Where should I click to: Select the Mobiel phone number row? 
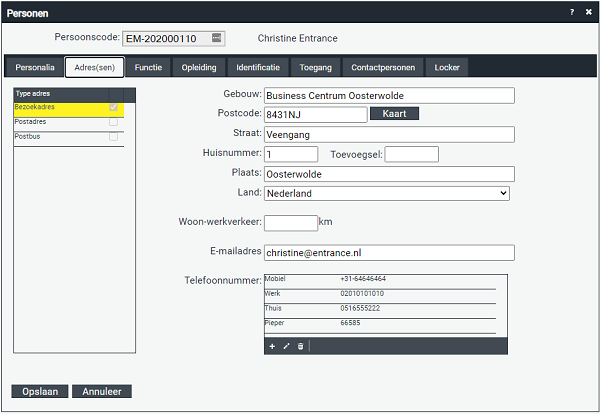pos(380,282)
